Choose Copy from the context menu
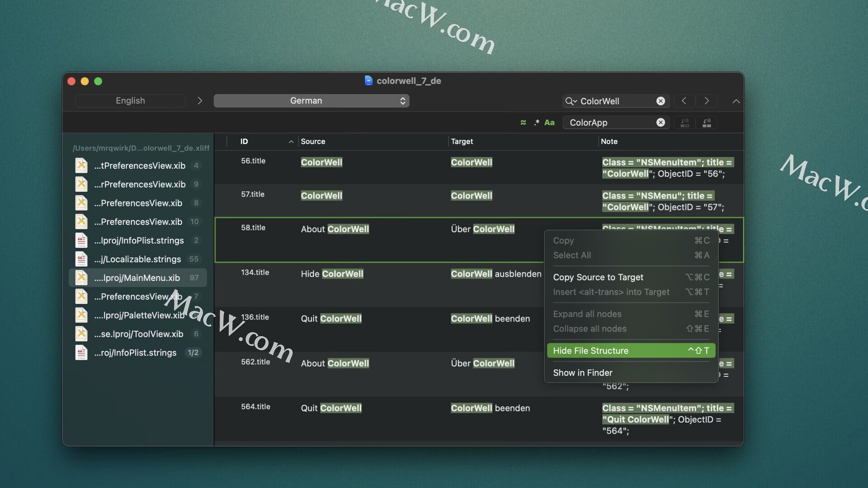This screenshot has height=488, width=868. click(631, 240)
